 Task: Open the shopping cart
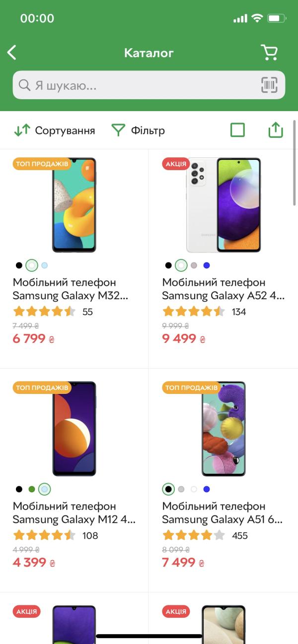coord(269,53)
